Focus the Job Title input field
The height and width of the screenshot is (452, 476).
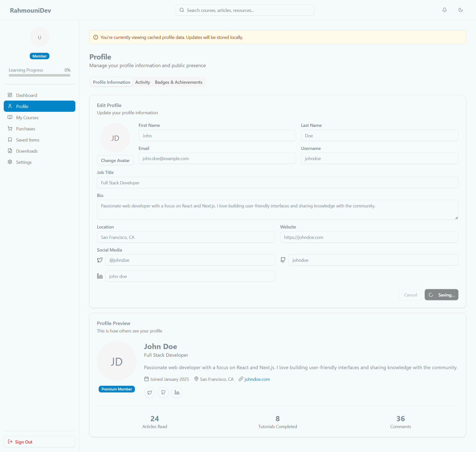point(277,183)
